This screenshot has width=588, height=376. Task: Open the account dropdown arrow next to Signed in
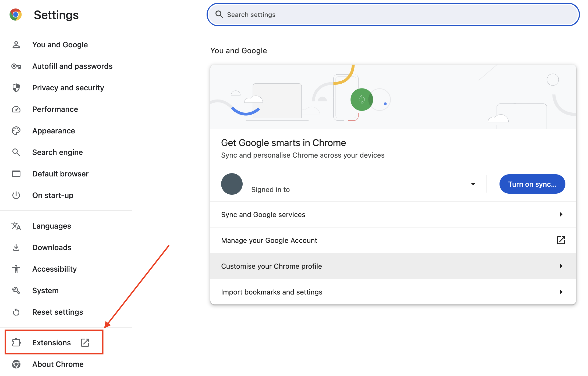[473, 184]
